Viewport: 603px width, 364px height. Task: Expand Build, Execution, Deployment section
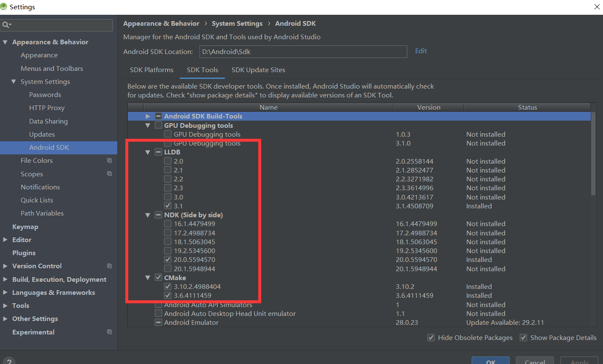point(5,279)
